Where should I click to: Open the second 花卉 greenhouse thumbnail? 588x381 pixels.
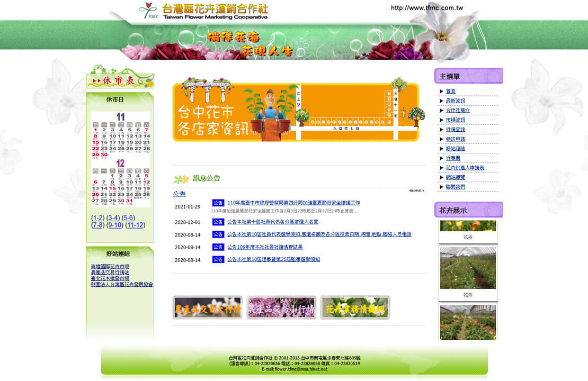(x=468, y=268)
